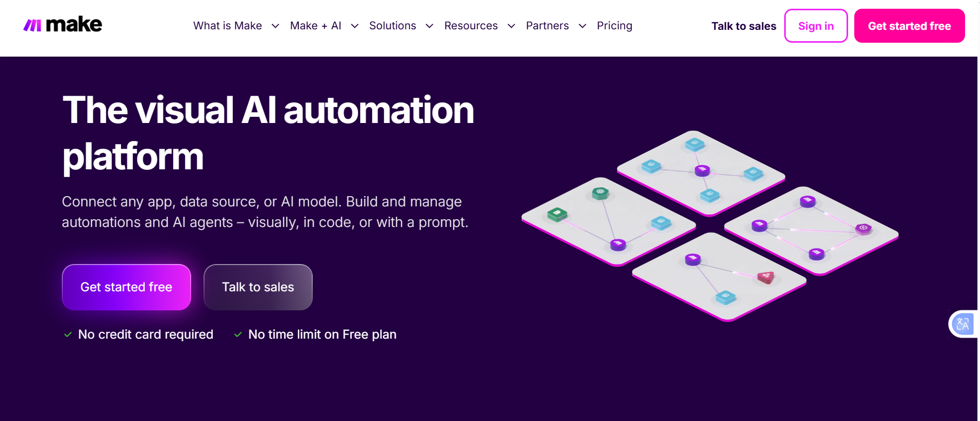
Task: Click the Make logo in header
Action: pos(62,24)
